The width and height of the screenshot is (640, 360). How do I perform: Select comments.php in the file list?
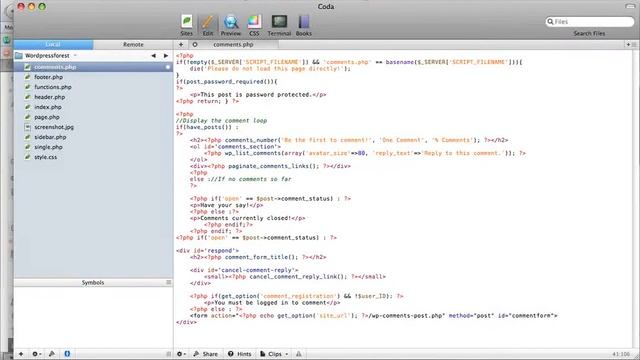pyautogui.click(x=93, y=67)
